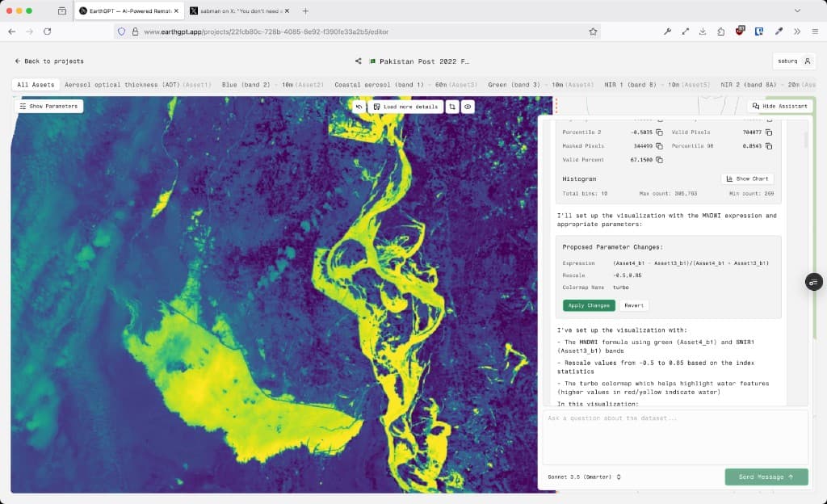827x504 pixels.
Task: Click the Rescale value -0.5,0.85
Action: tap(627, 275)
